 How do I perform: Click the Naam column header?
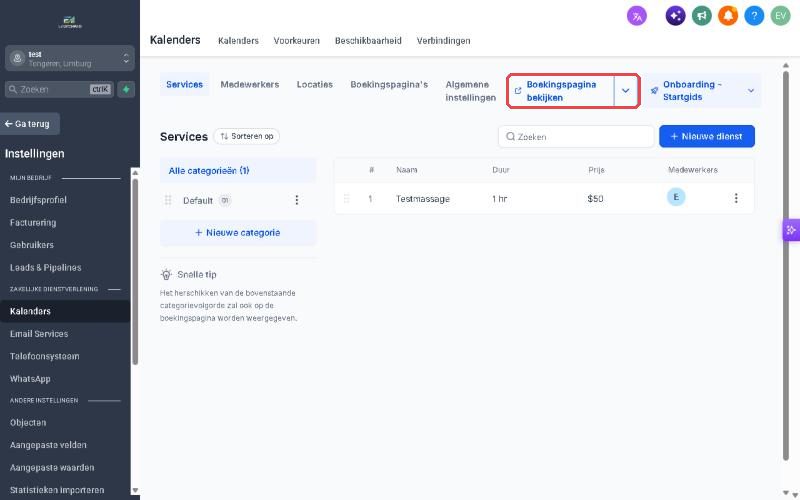coord(407,170)
